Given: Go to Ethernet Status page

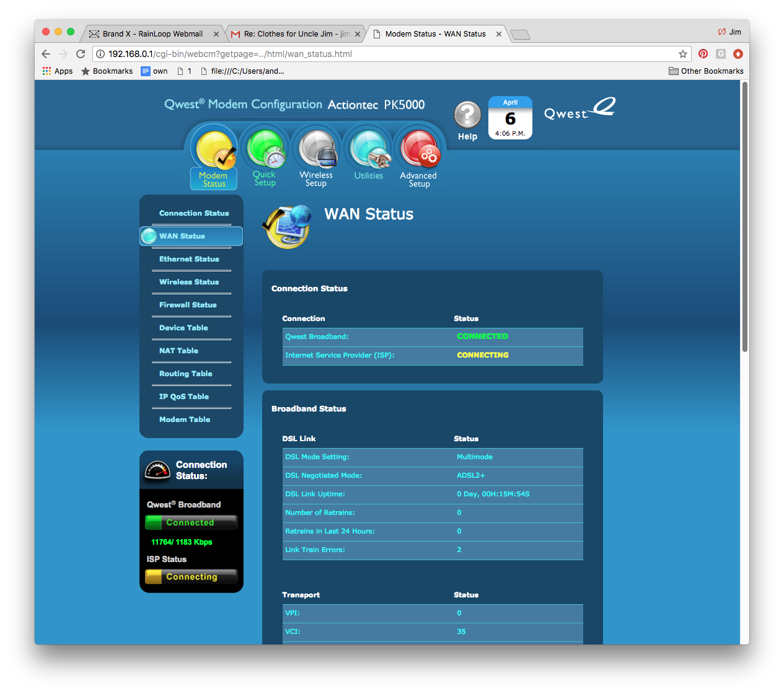Looking at the screenshot, I should [189, 259].
